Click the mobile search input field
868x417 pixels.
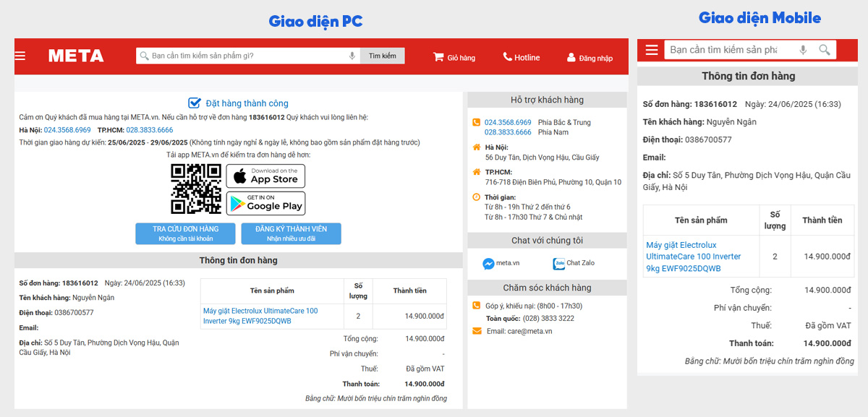coord(750,50)
